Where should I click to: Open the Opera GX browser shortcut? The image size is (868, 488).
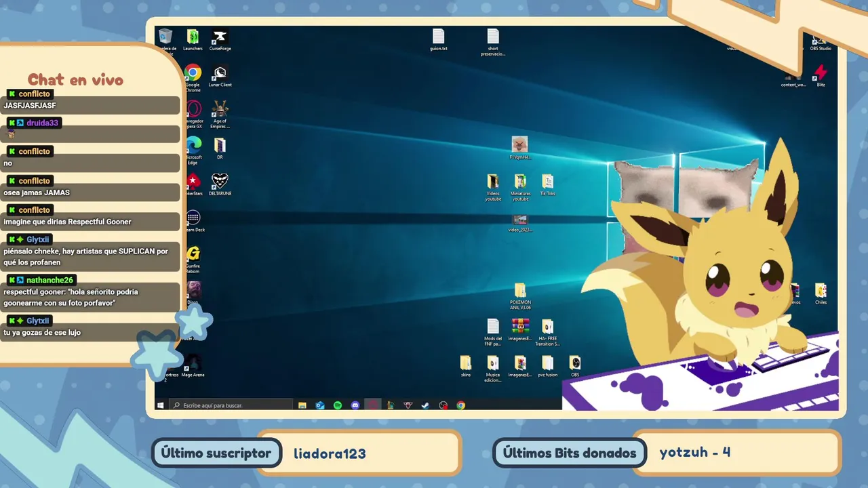click(x=193, y=114)
